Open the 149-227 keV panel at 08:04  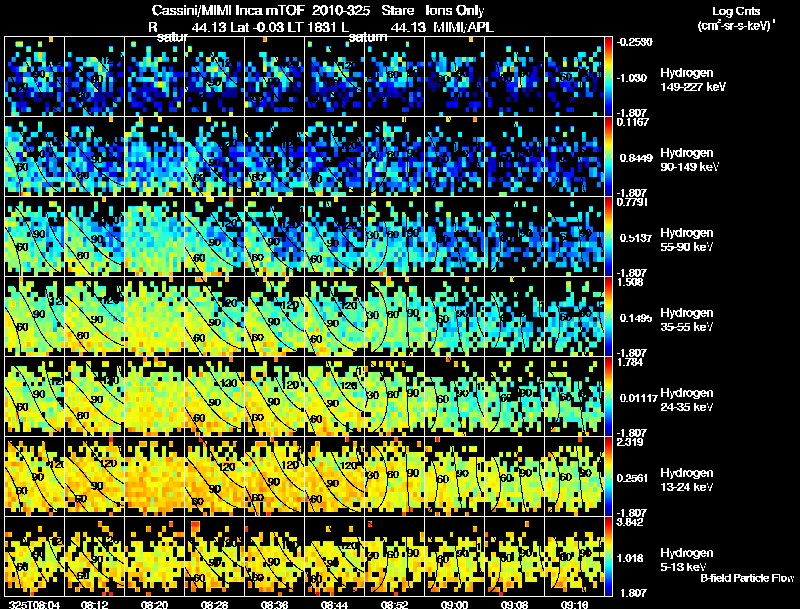tap(34, 77)
